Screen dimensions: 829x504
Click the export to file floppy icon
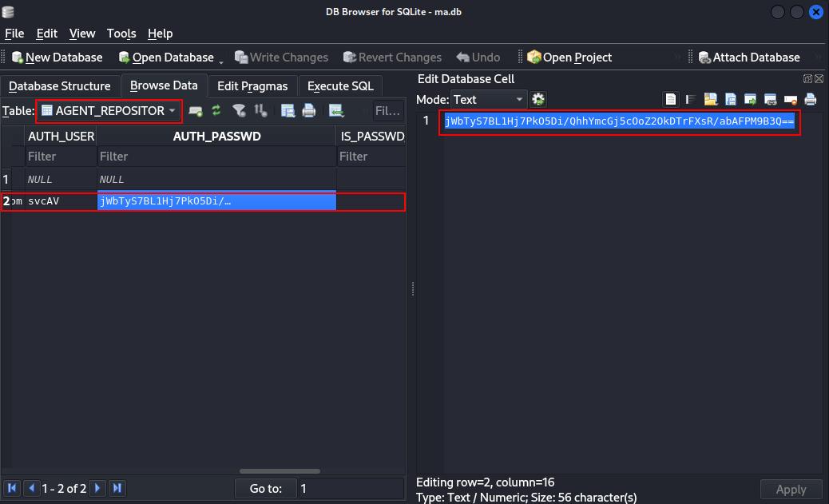[x=731, y=99]
